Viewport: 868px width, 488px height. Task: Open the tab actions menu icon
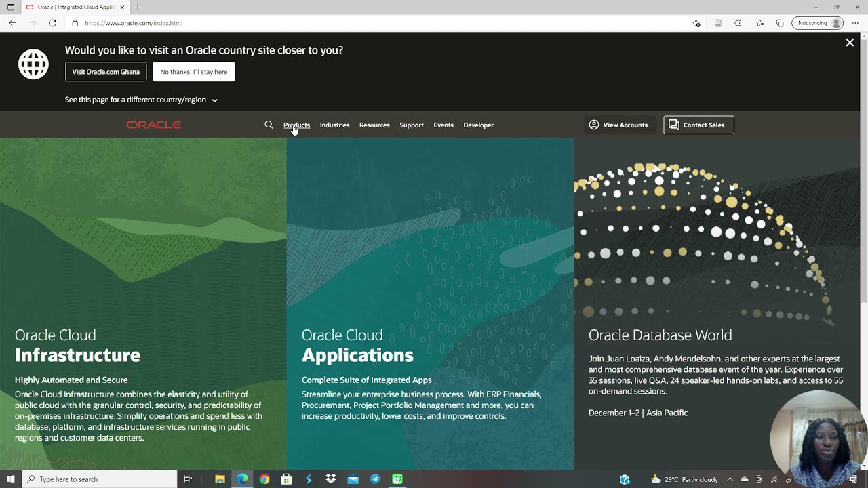10,7
